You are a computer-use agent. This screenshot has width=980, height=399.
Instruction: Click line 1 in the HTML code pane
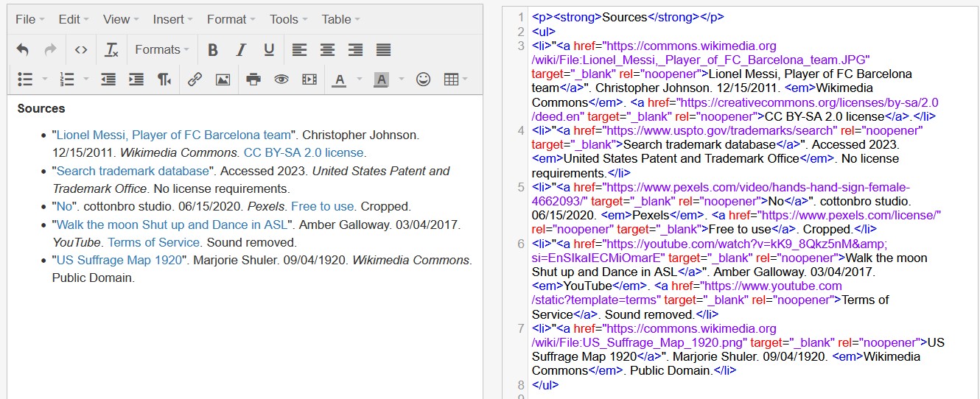tap(626, 18)
